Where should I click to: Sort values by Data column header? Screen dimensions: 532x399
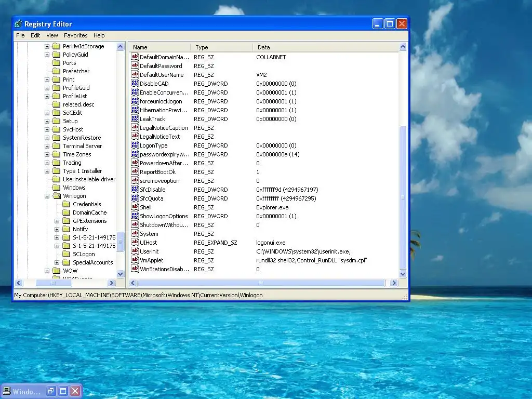[325, 47]
